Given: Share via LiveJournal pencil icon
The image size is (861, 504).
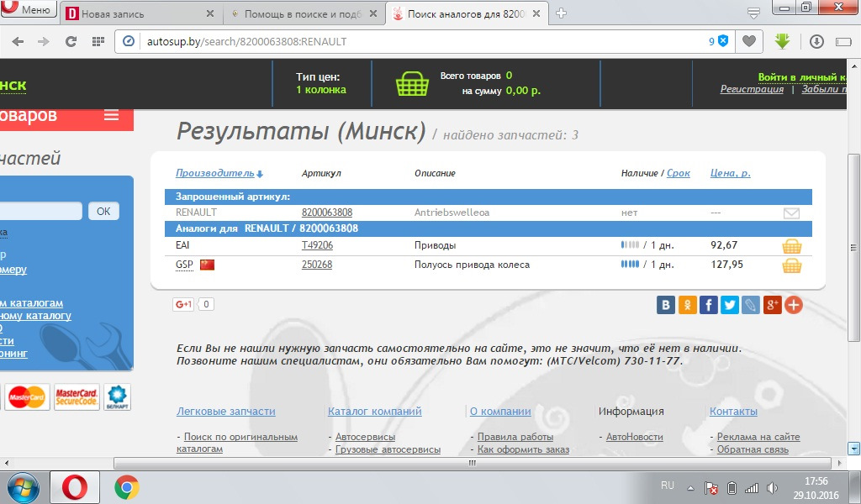Looking at the screenshot, I should pyautogui.click(x=751, y=305).
